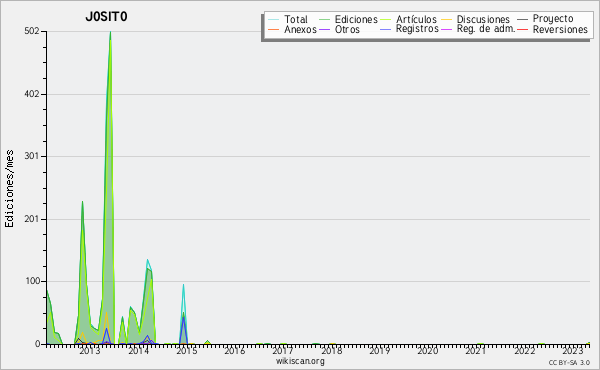600x370 pixels.
Task: Click the red Reversiones color line swatch
Action: click(522, 29)
